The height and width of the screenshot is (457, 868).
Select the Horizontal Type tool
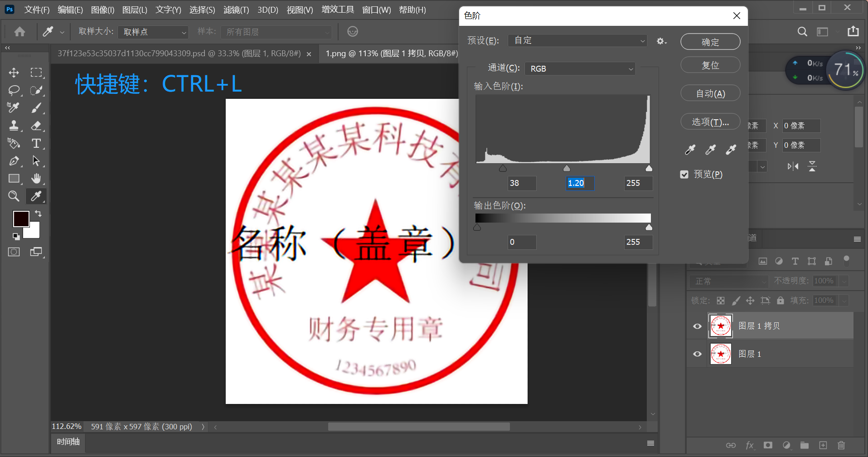click(x=36, y=143)
